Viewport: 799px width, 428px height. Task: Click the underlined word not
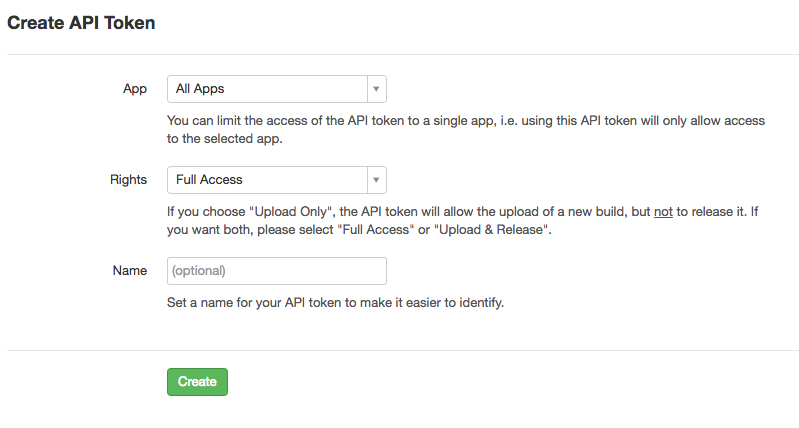(663, 211)
